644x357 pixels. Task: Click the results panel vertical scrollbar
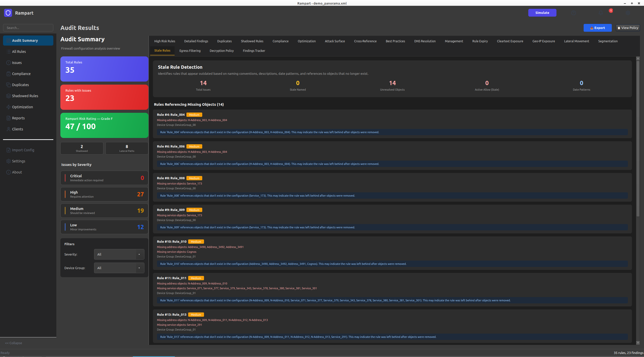(x=638, y=138)
